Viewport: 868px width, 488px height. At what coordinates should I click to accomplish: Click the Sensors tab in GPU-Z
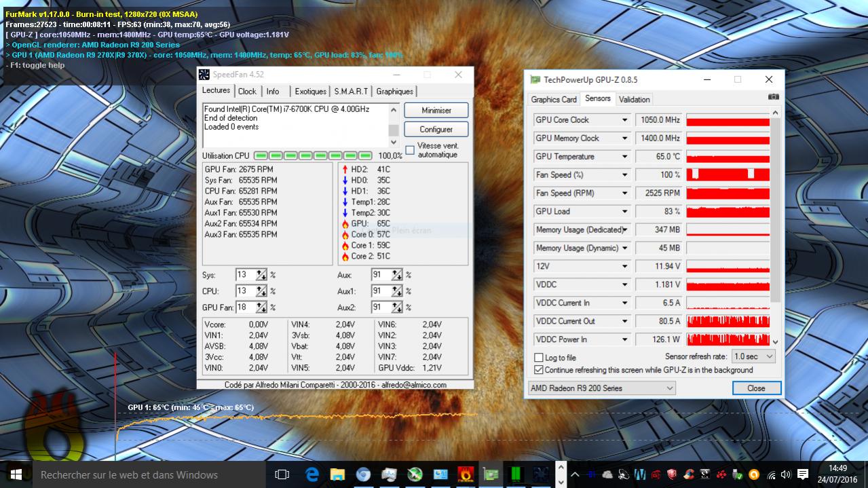point(598,98)
